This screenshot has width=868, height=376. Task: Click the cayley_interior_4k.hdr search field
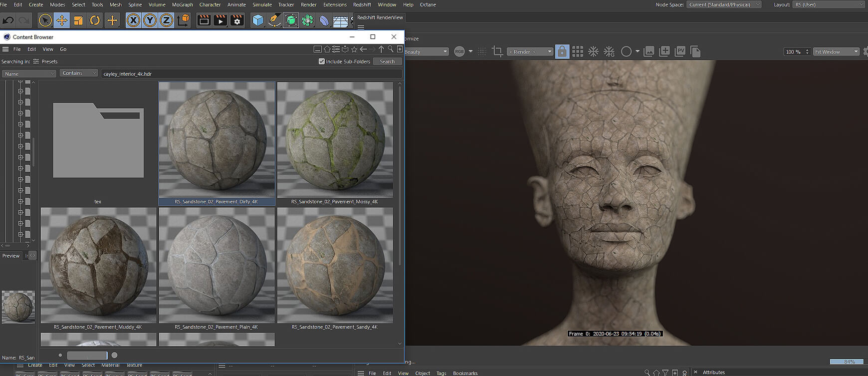pos(251,73)
